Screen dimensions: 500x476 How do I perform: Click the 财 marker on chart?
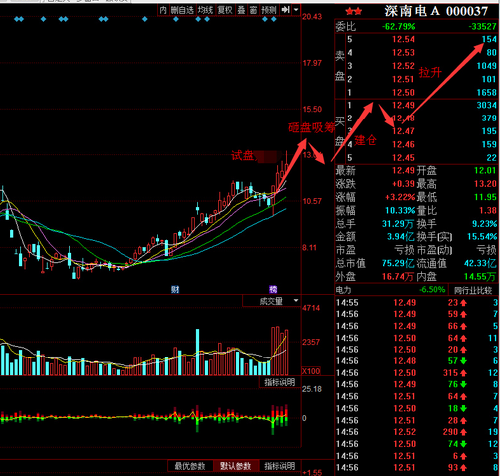coord(175,289)
